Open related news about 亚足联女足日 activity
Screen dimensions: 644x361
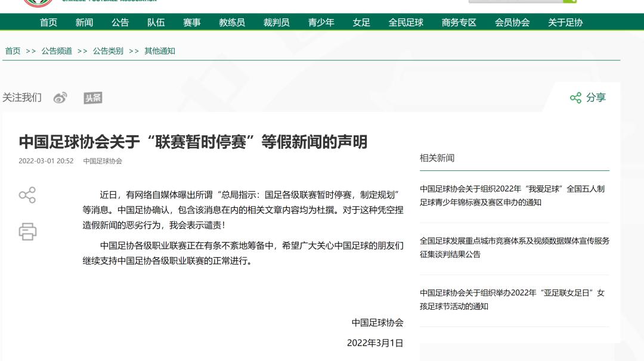pos(512,300)
